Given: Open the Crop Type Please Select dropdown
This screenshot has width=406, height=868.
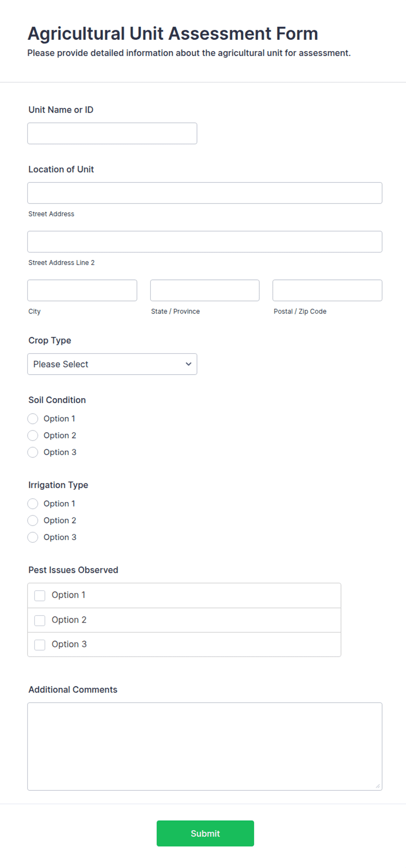Looking at the screenshot, I should point(112,364).
